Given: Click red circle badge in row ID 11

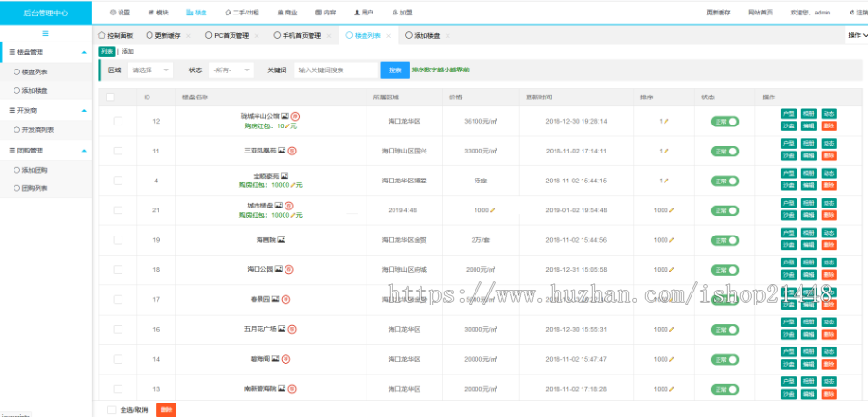Looking at the screenshot, I should pyautogui.click(x=292, y=150).
